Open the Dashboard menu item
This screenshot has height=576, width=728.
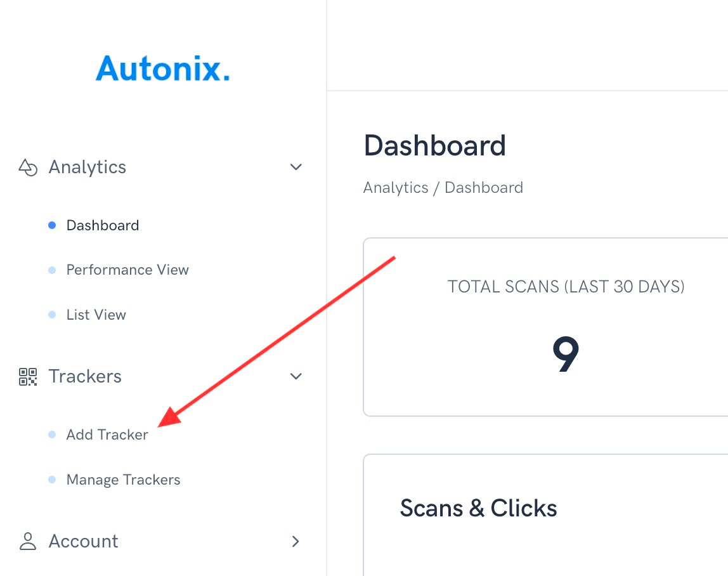(103, 225)
